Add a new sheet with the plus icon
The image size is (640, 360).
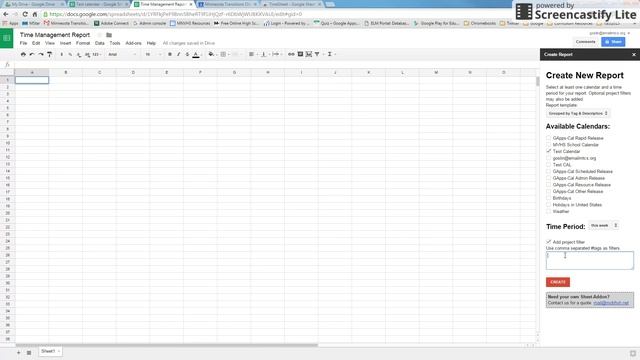pos(18,352)
